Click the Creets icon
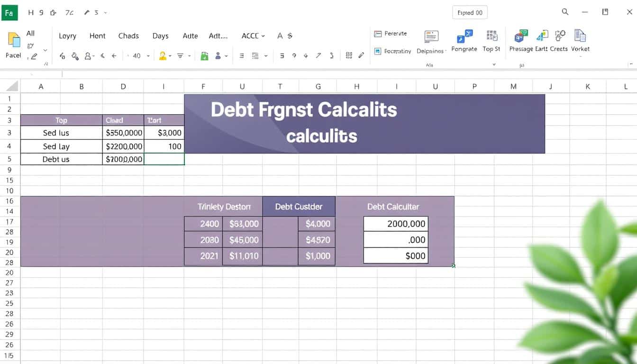The width and height of the screenshot is (637, 364). 560,36
